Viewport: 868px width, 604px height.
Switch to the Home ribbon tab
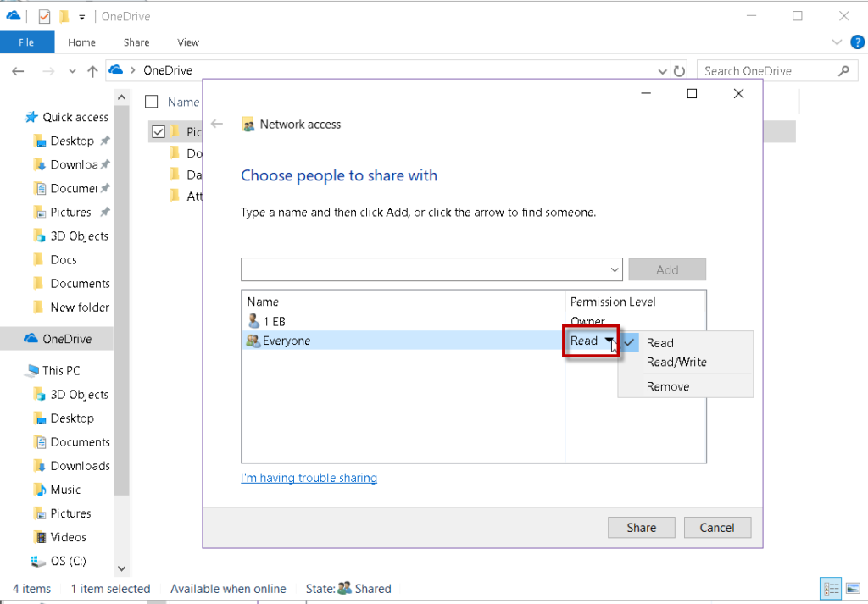tap(81, 42)
